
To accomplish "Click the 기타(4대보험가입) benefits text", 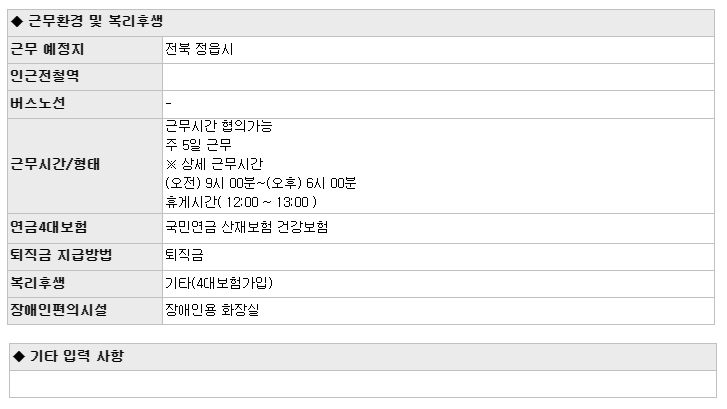I will (219, 283).
